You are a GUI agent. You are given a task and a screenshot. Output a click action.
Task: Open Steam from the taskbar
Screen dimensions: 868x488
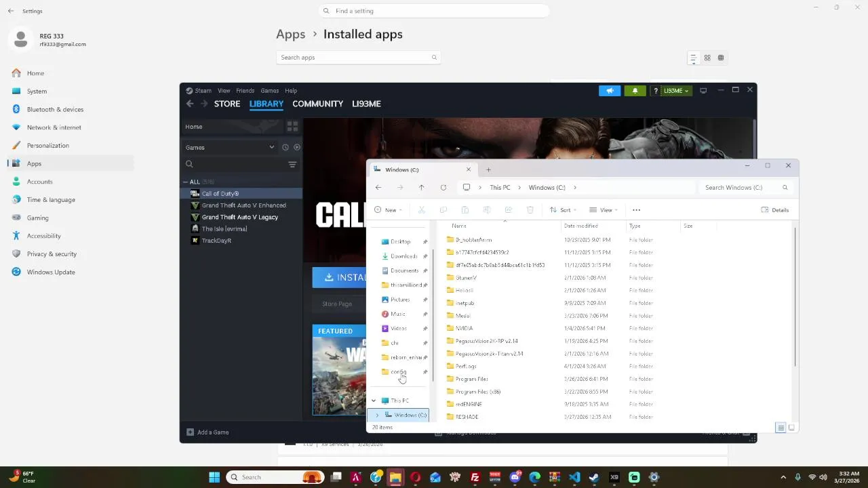(594, 477)
